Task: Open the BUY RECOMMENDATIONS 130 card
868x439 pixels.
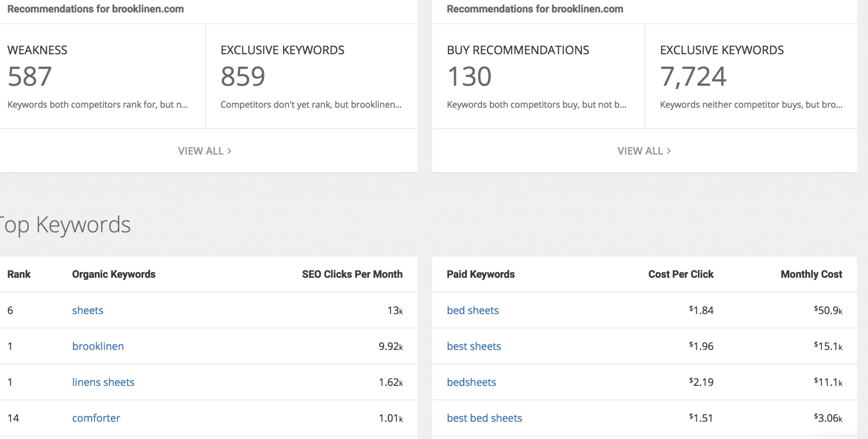Action: tap(538, 76)
